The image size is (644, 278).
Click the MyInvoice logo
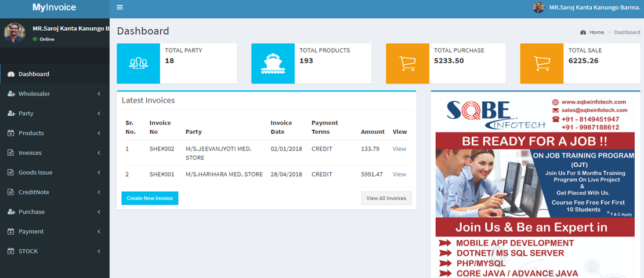pyautogui.click(x=54, y=8)
